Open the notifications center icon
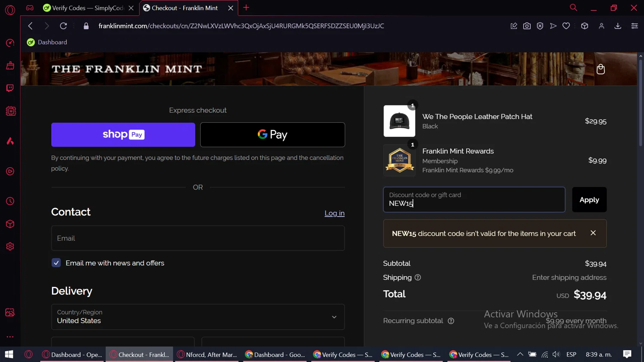Image resolution: width=644 pixels, height=362 pixels. (627, 354)
